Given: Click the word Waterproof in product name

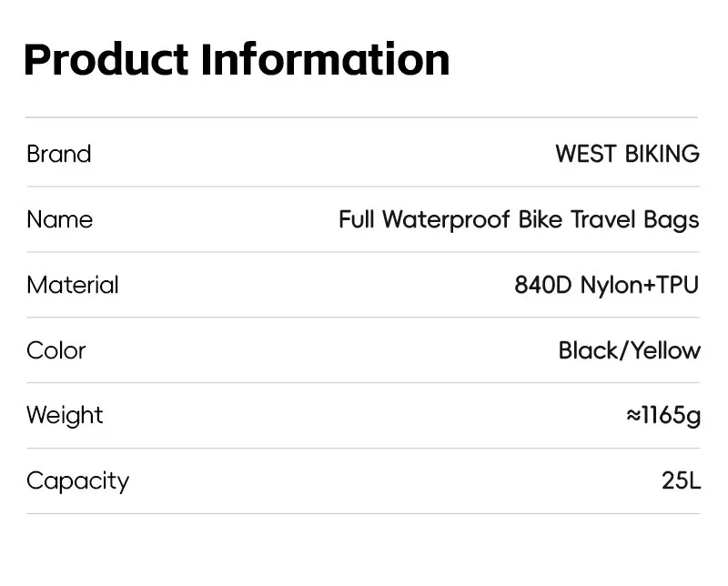Looking at the screenshot, I should point(446,219).
